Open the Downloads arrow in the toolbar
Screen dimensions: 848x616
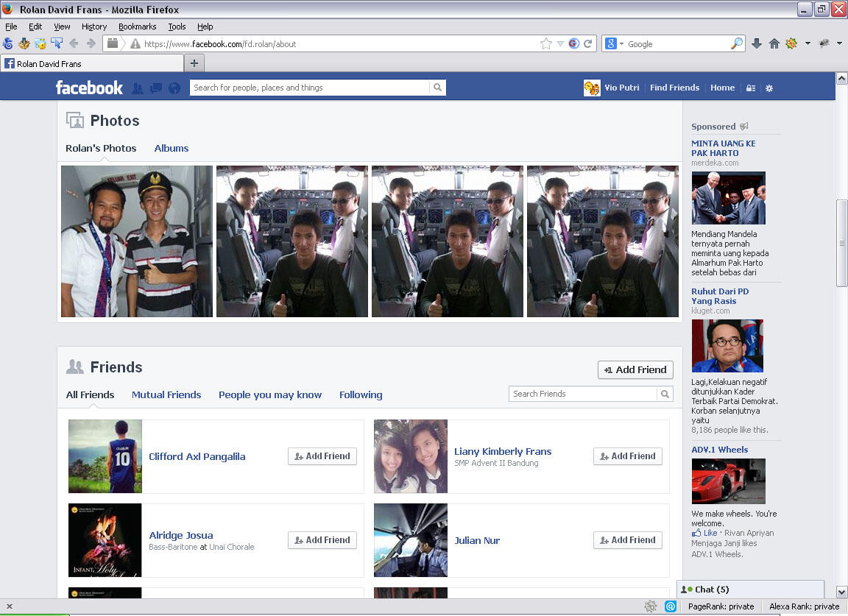coord(757,44)
